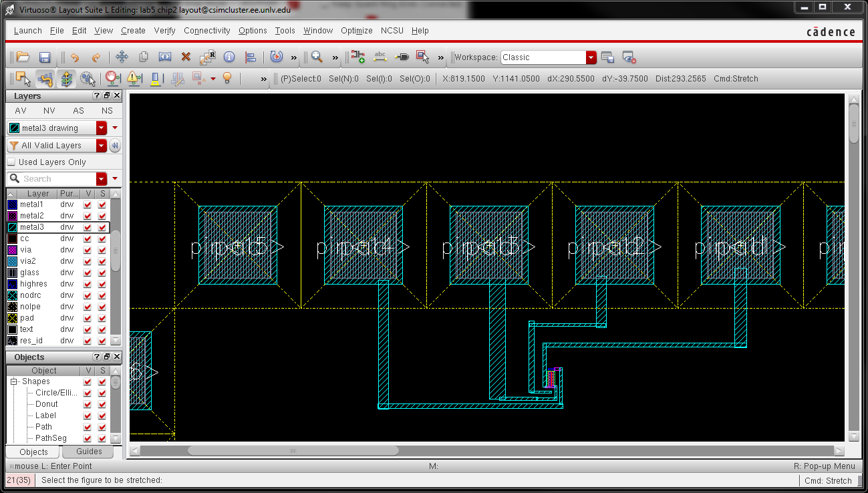This screenshot has width=868, height=493.
Task: Expand the All Valid Layers dropdown
Action: click(102, 146)
